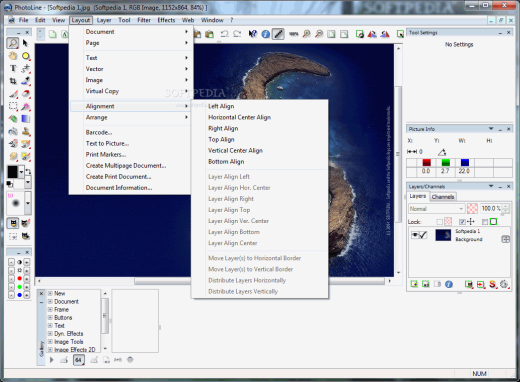Select the Stamp clone tool

25,131
